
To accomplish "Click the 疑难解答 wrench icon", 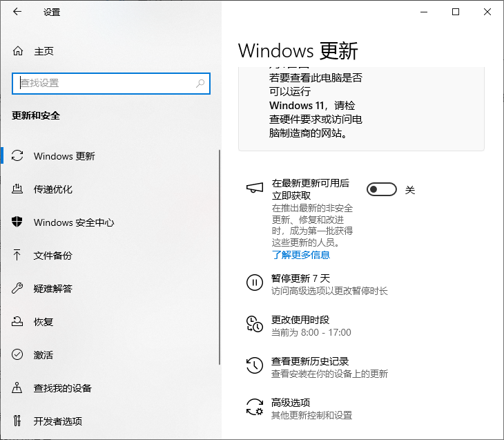I will tap(17, 288).
